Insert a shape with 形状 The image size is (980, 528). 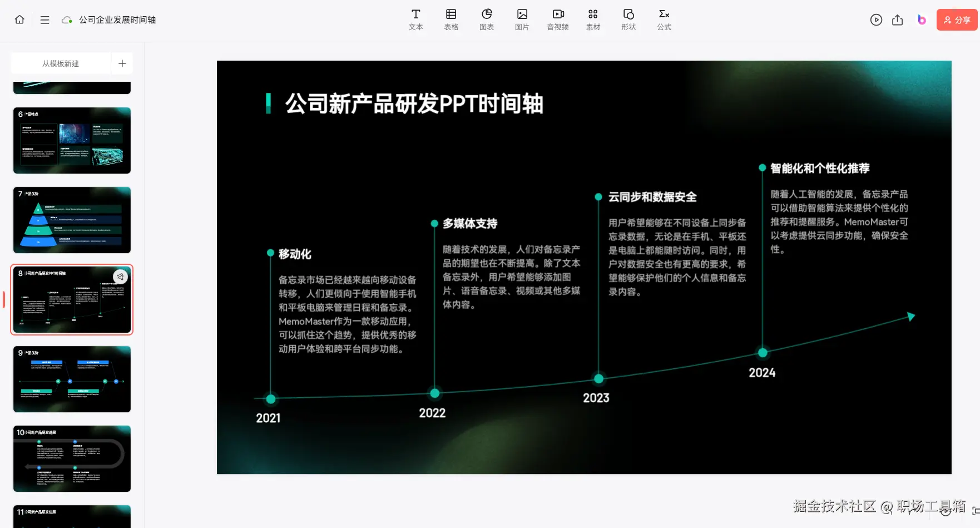[x=628, y=19]
